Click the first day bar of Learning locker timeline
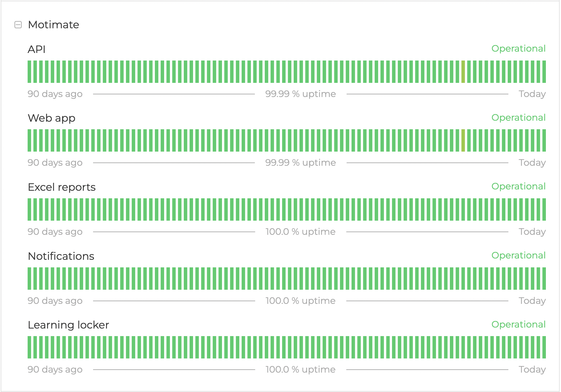The image size is (561, 392). [x=30, y=347]
